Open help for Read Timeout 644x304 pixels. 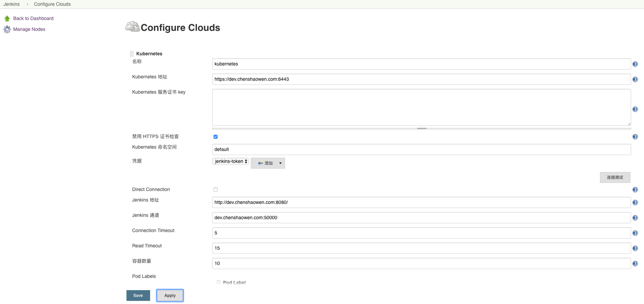(x=635, y=248)
